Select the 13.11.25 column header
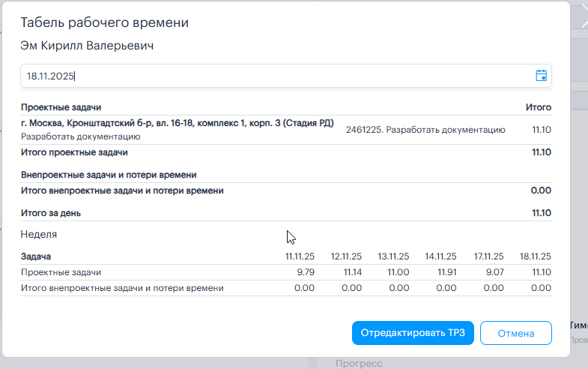The width and height of the screenshot is (588, 369). click(x=393, y=256)
